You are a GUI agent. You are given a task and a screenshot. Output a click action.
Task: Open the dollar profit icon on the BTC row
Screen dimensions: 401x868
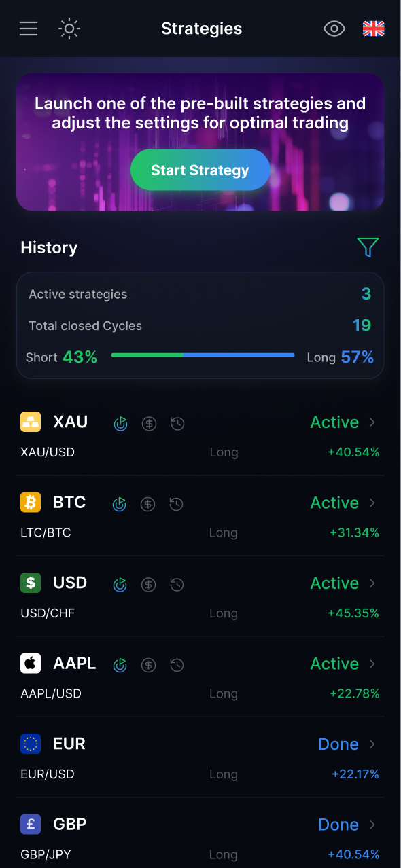(148, 504)
